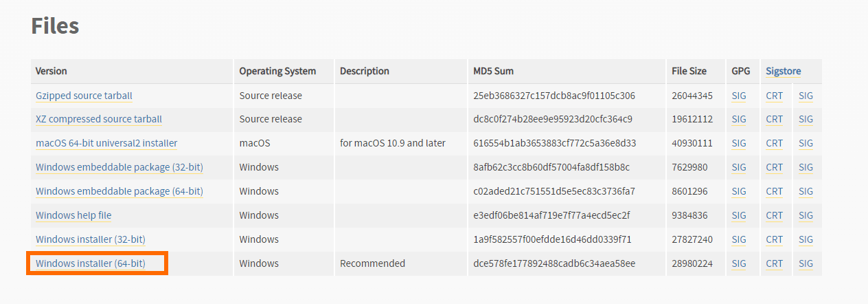Download the XZ compressed source tarball
Image resolution: width=868 pixels, height=304 pixels.
click(x=99, y=119)
